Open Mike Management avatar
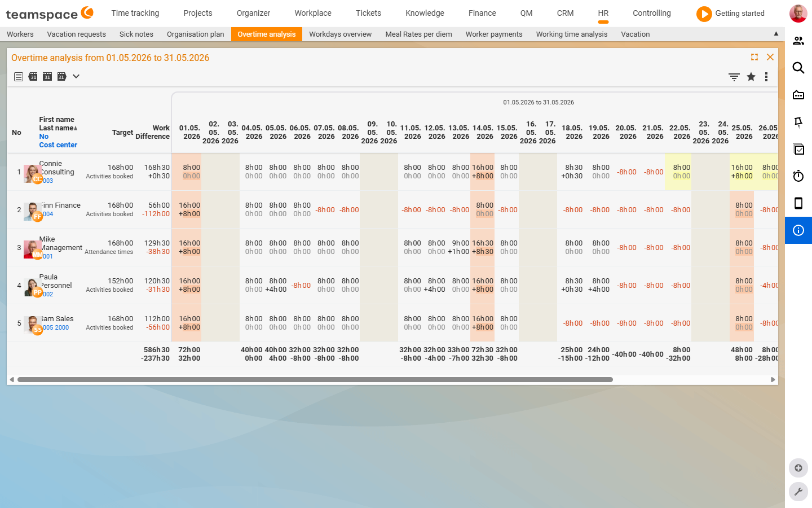The height and width of the screenshot is (508, 812). point(33,249)
